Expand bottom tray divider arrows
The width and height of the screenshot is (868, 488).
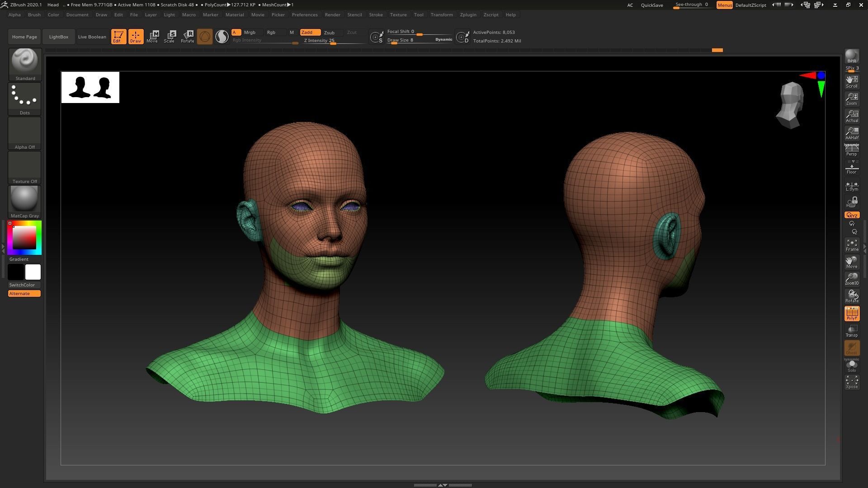(x=443, y=485)
